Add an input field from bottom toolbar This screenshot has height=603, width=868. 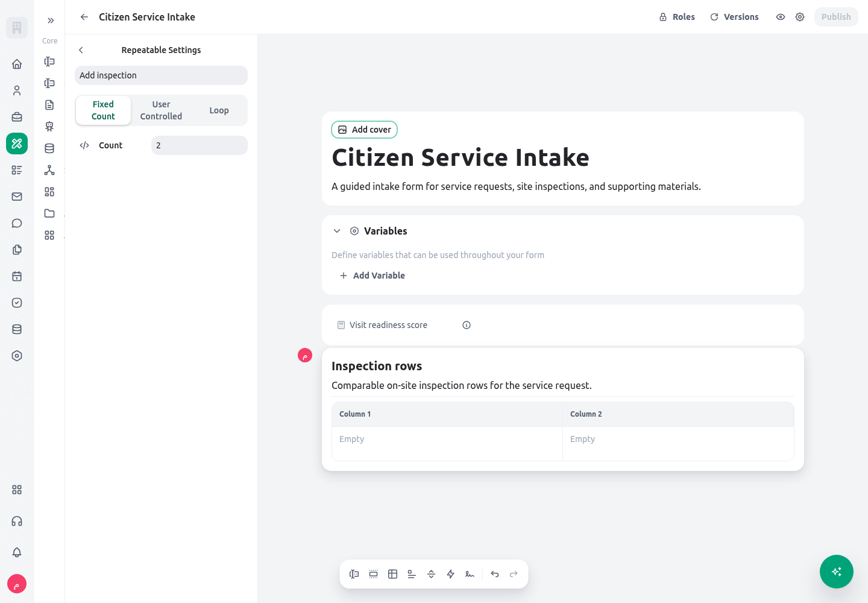pos(354,574)
